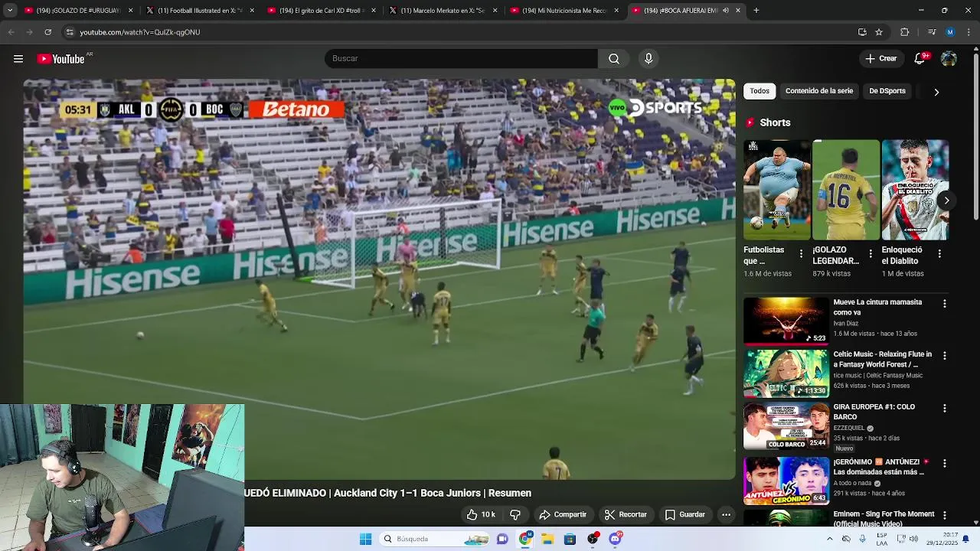Visit the EZZEQUIEL channel link
The width and height of the screenshot is (980, 551).
(848, 429)
